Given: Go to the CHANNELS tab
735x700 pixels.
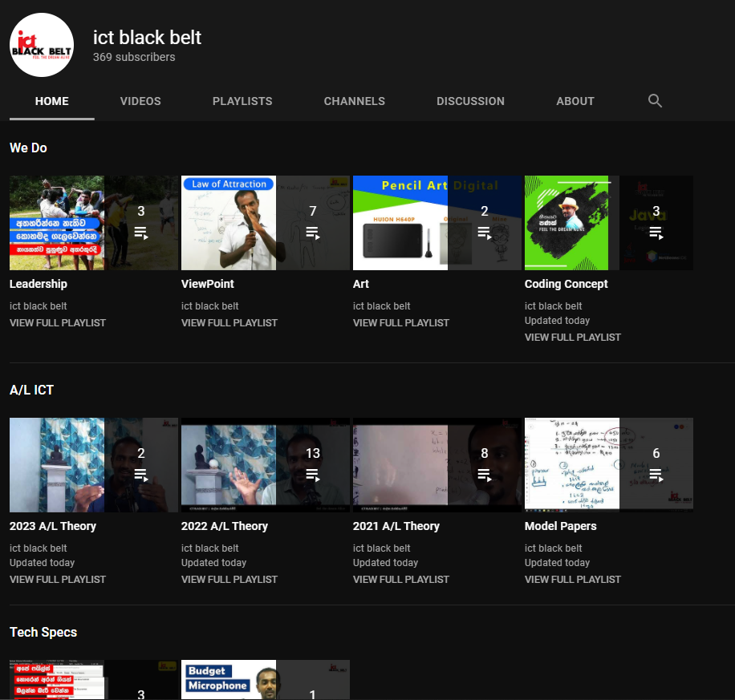Looking at the screenshot, I should 355,101.
